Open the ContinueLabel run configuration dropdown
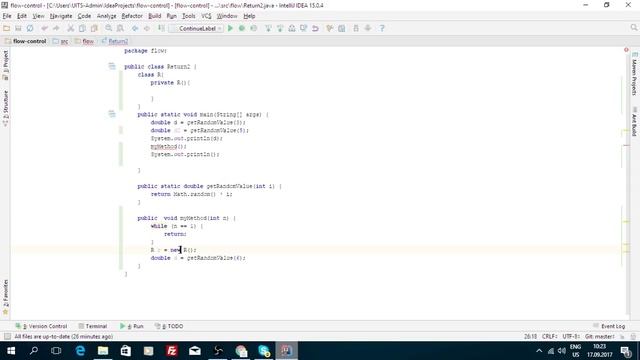 click(196, 28)
